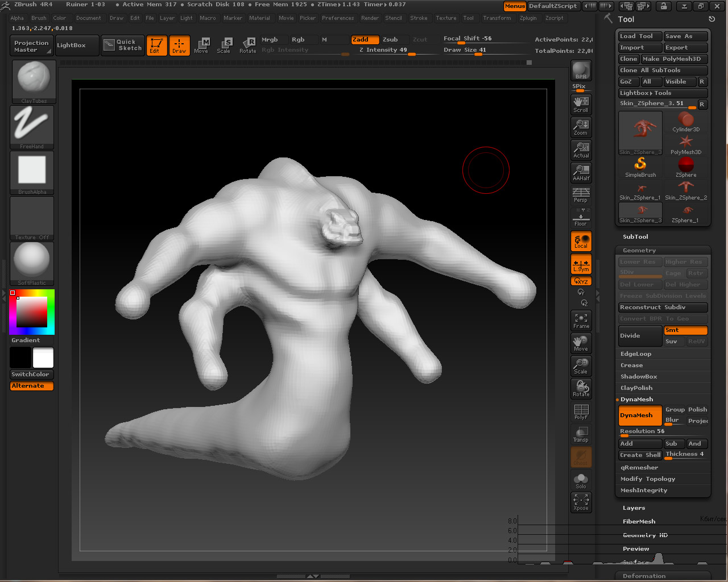
Task: Open the Stroke menu
Action: coord(419,18)
